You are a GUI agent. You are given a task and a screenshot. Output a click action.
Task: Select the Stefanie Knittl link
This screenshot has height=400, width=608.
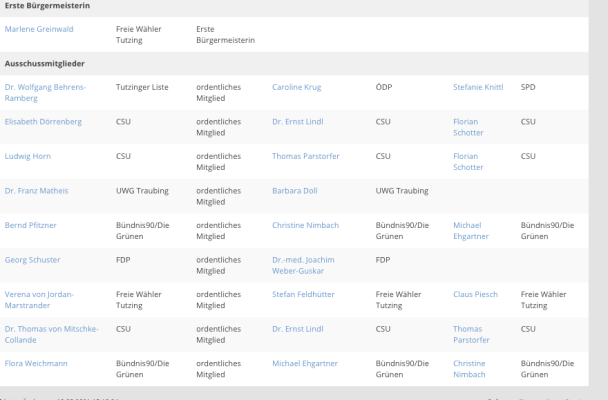click(x=478, y=87)
